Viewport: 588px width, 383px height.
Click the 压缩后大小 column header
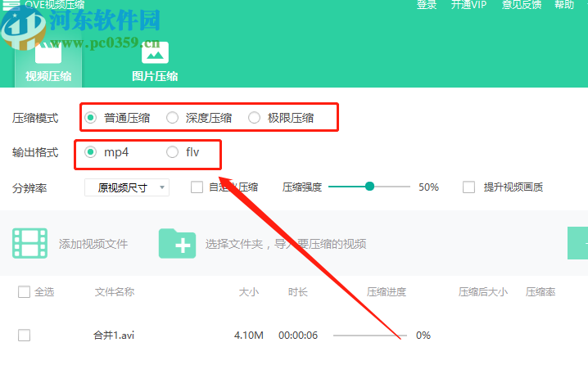point(483,291)
